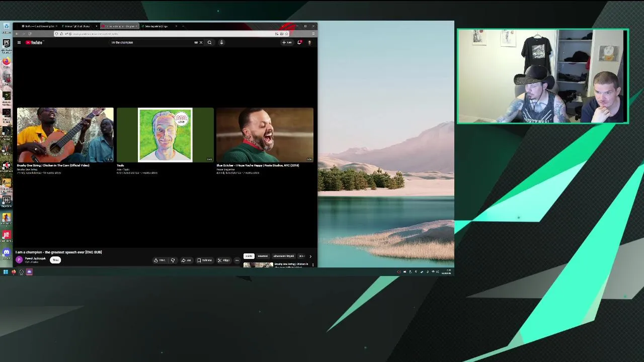Open the on-screen keyboard icon in search box

[x=196, y=43]
